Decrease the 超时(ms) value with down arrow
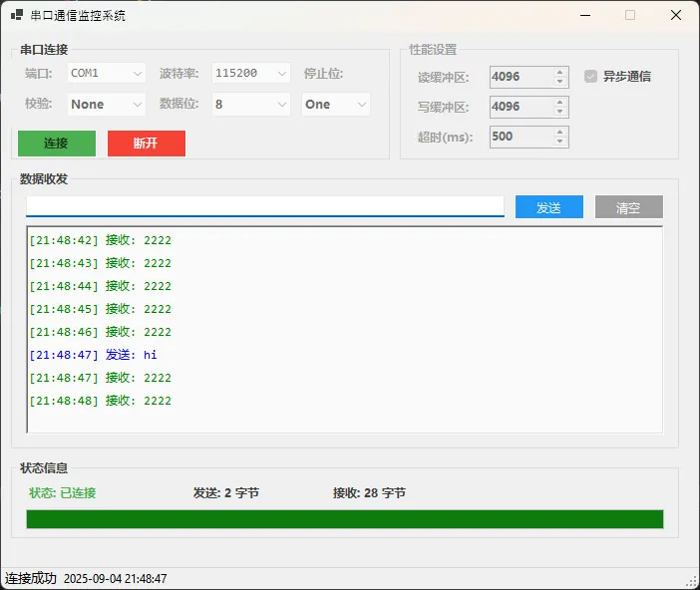 (x=559, y=142)
